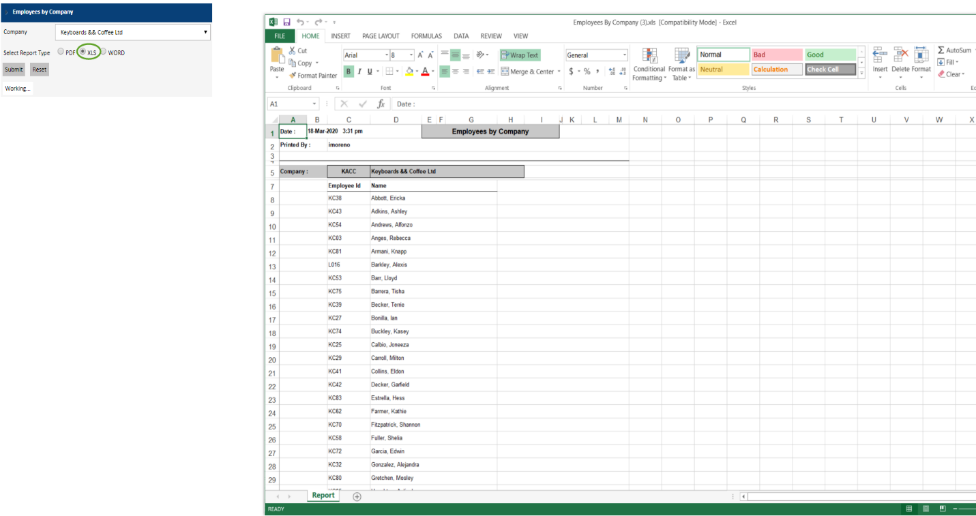Open Format as Table gallery
976x516 pixels.
(x=682, y=64)
